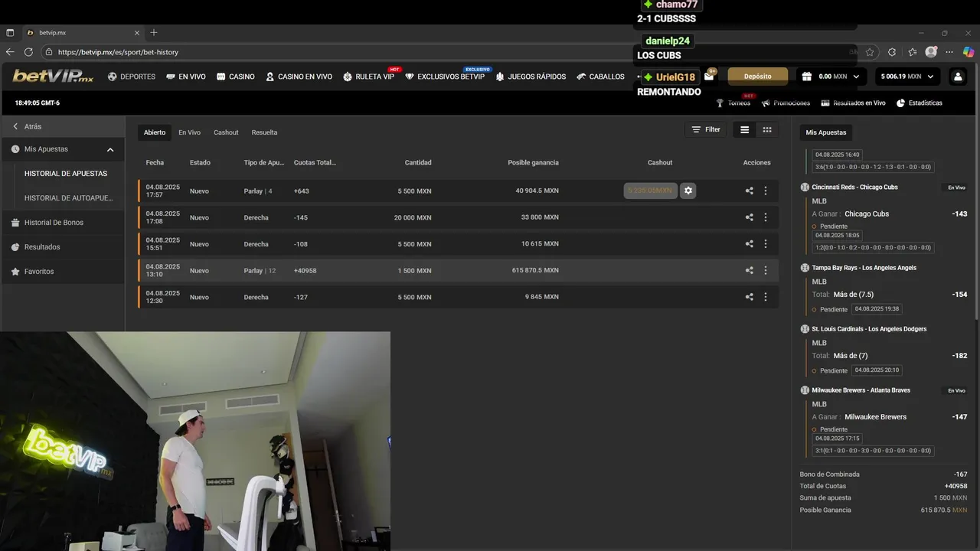Open Torneos link
Viewport: 980px width, 551px height.
[733, 103]
